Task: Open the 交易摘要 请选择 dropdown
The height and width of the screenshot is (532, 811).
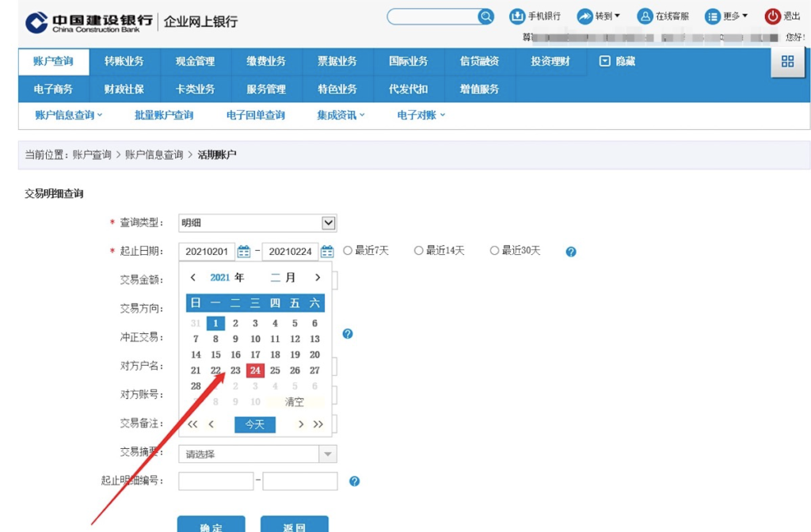Action: coord(257,454)
